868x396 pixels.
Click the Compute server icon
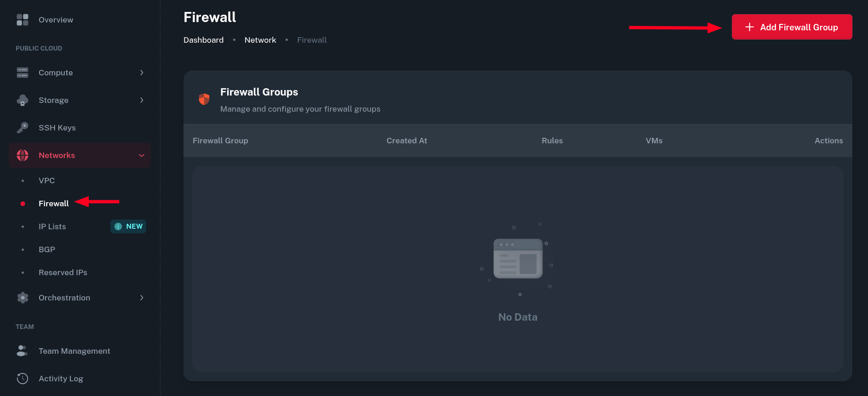click(23, 73)
